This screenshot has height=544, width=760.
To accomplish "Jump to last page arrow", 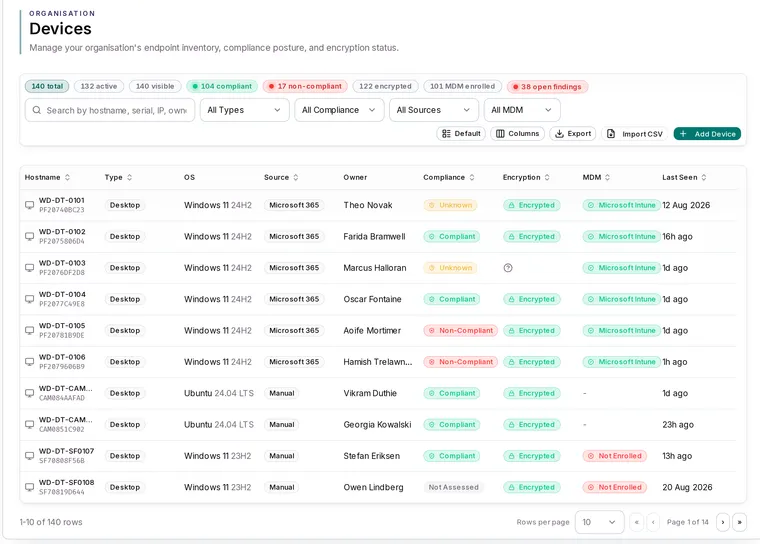I will 740,522.
